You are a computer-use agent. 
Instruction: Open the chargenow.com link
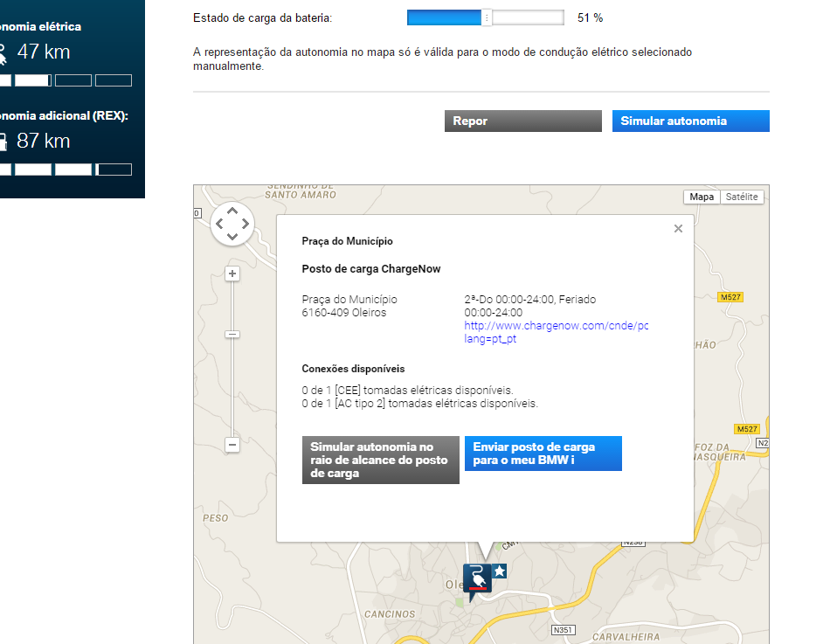click(x=557, y=332)
